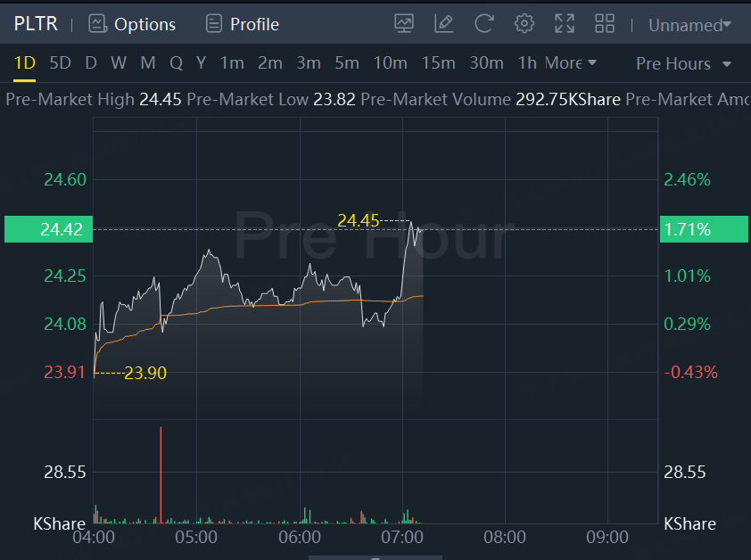Click the 24.45 high price marker
The image size is (751, 560).
click(358, 220)
